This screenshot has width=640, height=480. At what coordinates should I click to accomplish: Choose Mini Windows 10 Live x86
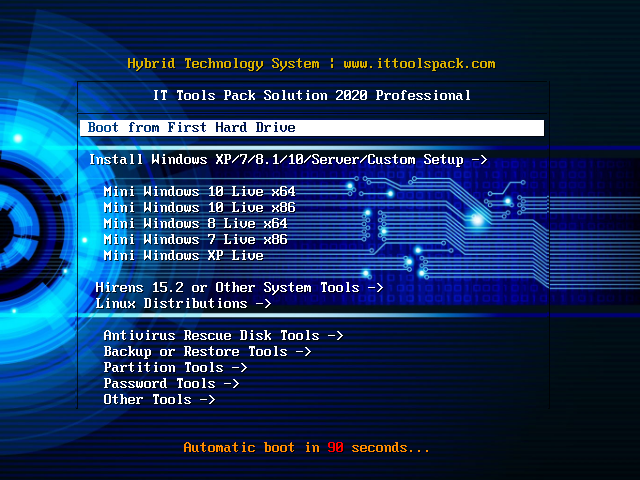[x=200, y=207]
